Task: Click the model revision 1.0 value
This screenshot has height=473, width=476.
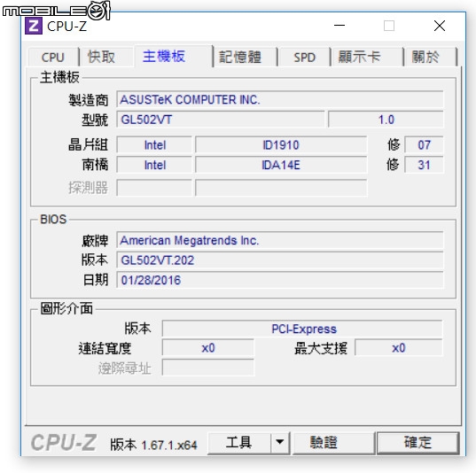Action: [x=386, y=120]
